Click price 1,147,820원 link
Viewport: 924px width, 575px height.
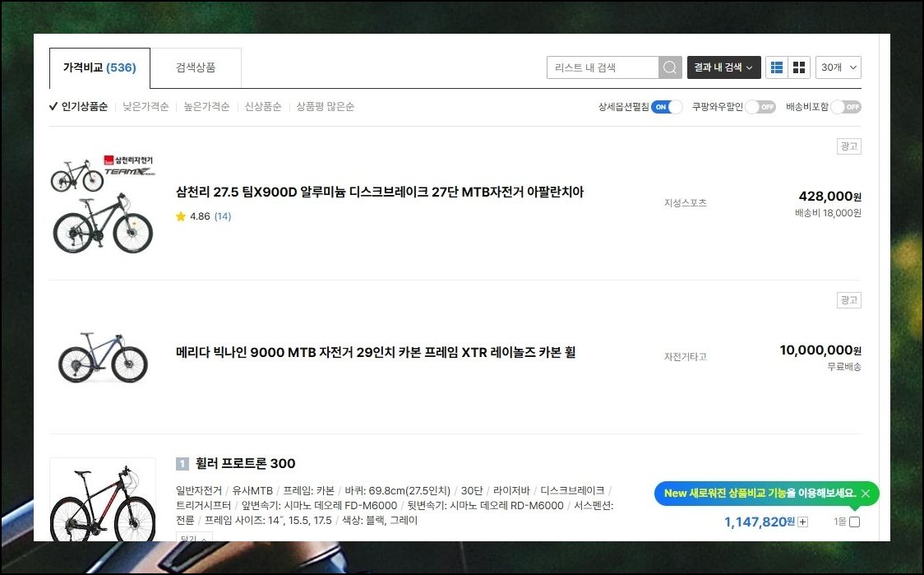[760, 522]
